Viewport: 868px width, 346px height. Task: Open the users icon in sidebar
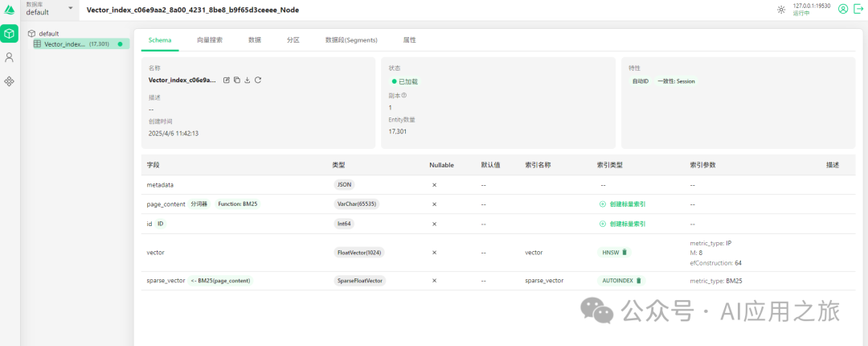pos(10,57)
